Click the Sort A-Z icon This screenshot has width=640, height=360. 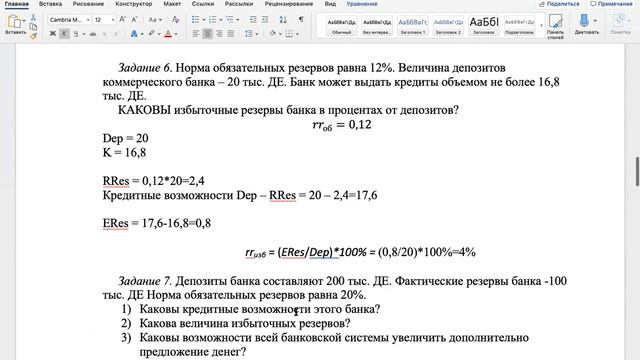(283, 20)
